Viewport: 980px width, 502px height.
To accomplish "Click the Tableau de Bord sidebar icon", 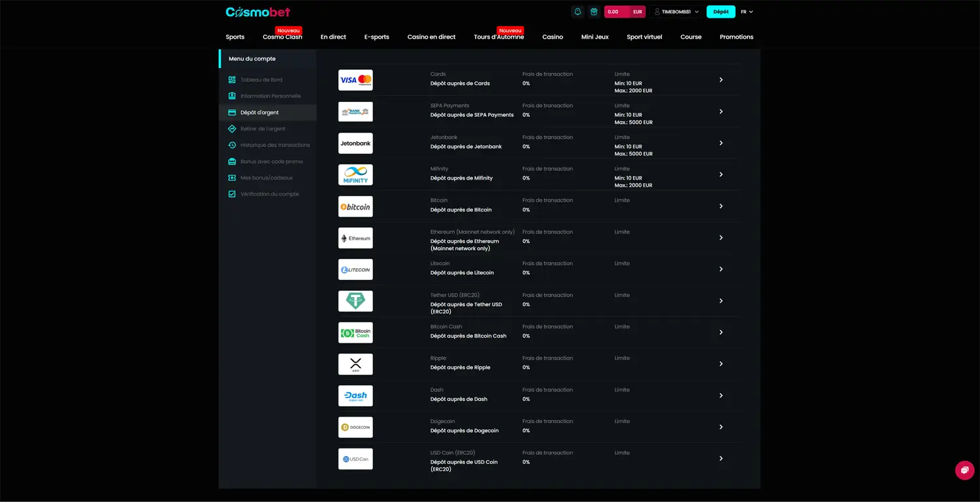I will [232, 80].
